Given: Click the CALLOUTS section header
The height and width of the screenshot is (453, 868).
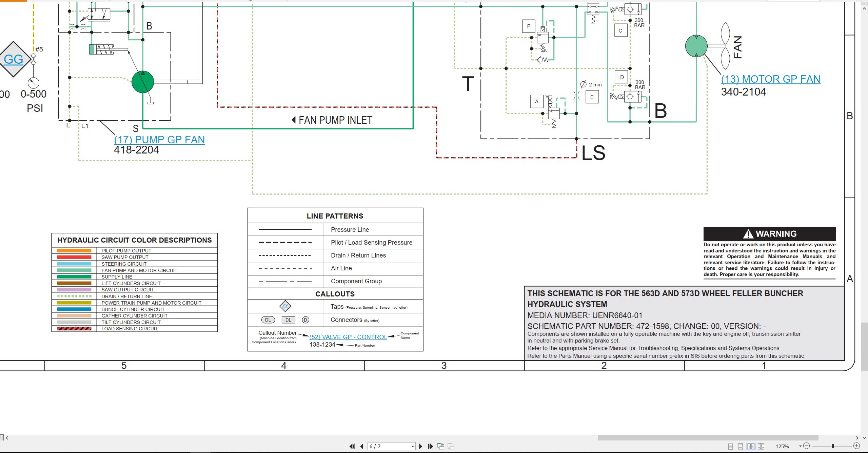Looking at the screenshot, I should (335, 294).
